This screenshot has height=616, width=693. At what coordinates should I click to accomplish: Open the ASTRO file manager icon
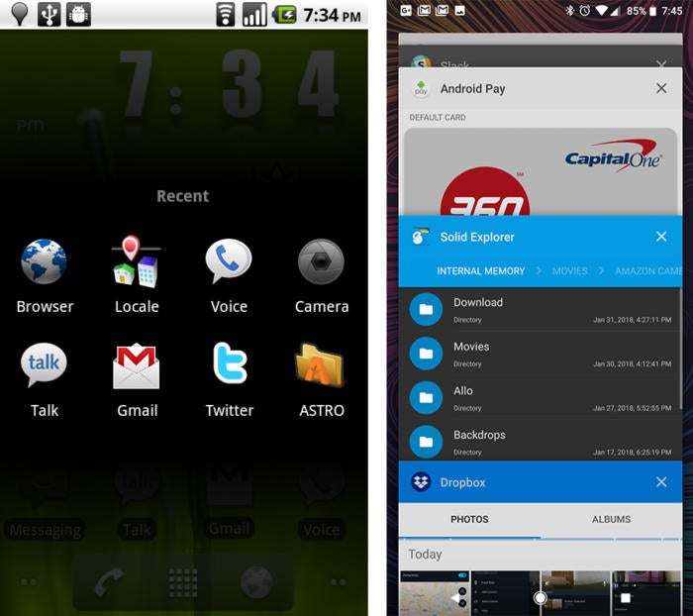(x=321, y=364)
